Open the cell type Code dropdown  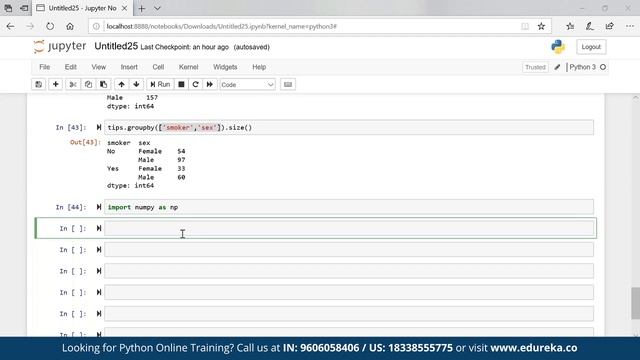point(247,84)
